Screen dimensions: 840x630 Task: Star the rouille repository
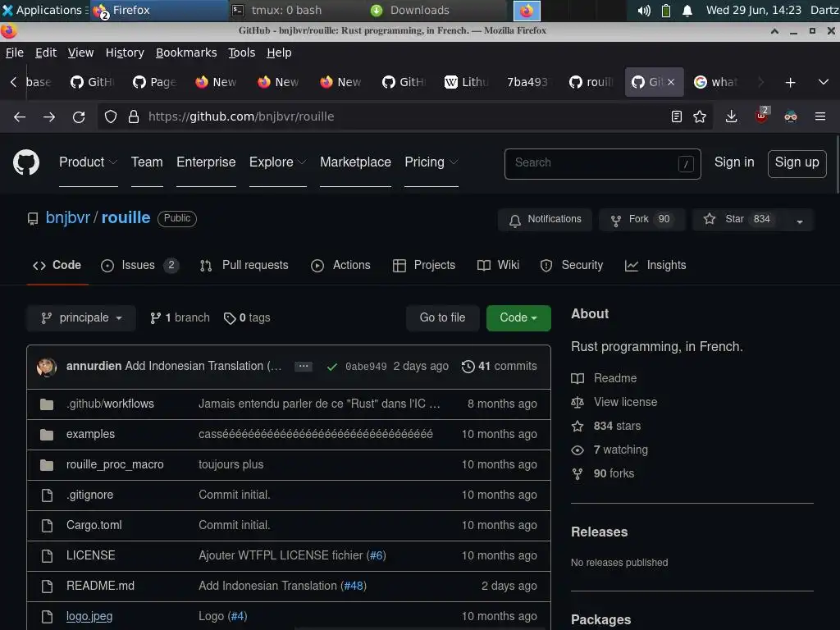click(738, 220)
